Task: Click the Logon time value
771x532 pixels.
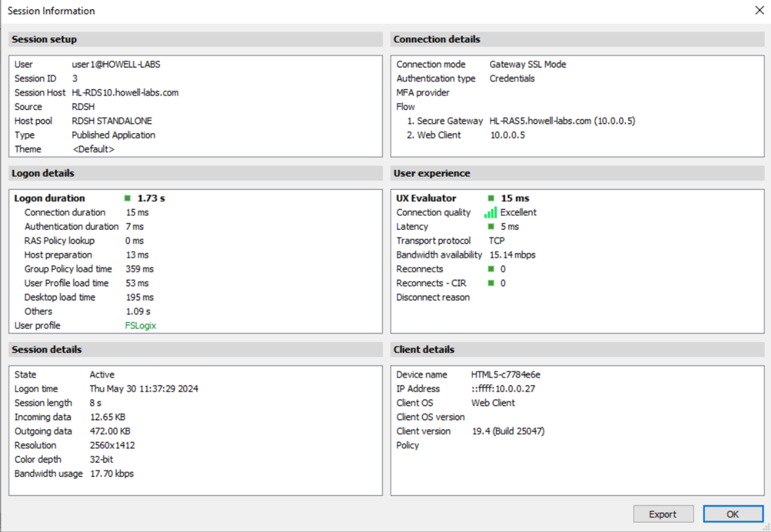Action: coord(144,389)
